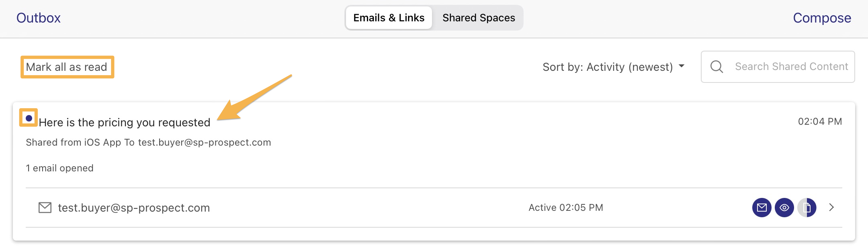Click the envelope icon beside test.buyer@sp-prospect.com

(x=45, y=208)
